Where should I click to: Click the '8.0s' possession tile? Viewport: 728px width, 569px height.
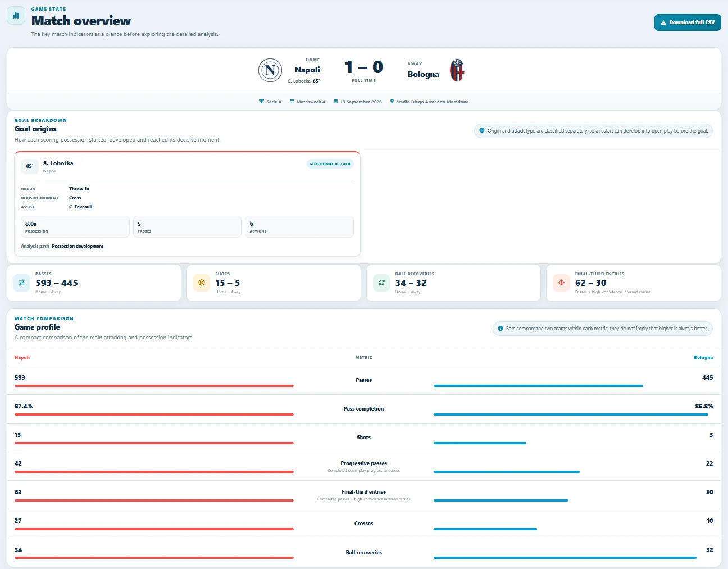[75, 227]
